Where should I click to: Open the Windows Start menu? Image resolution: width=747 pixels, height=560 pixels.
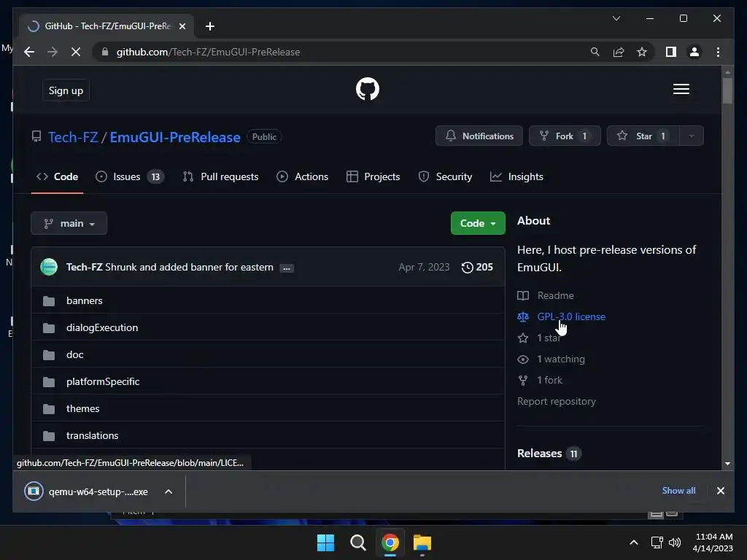[326, 542]
